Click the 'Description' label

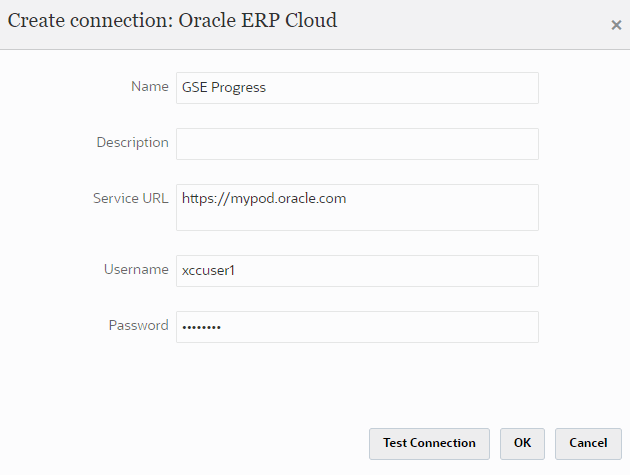(132, 143)
